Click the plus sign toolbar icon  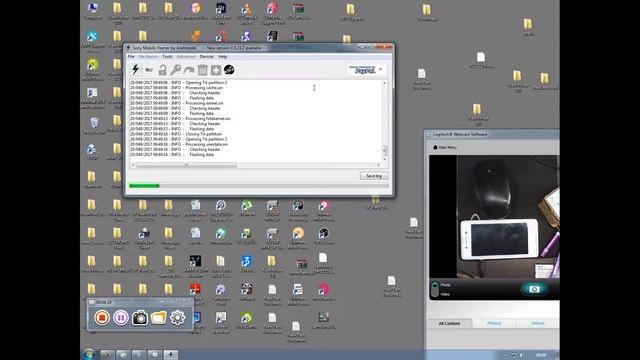216,70
